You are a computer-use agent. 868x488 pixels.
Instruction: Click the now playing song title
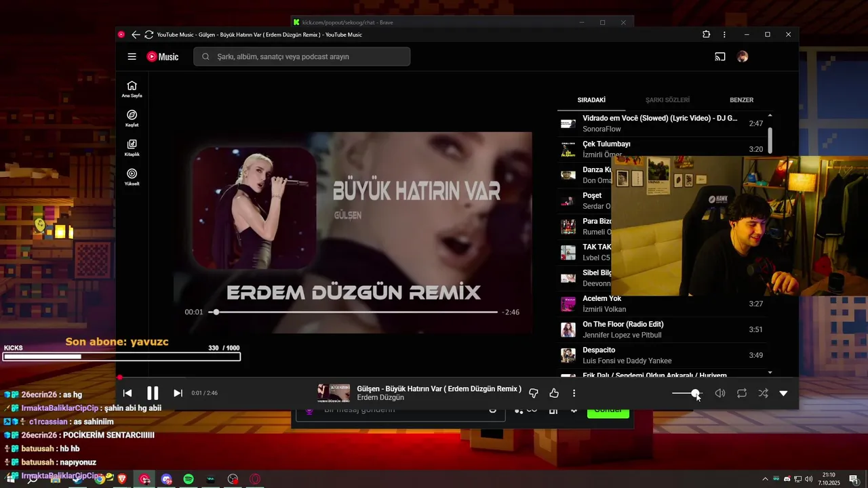pyautogui.click(x=439, y=389)
